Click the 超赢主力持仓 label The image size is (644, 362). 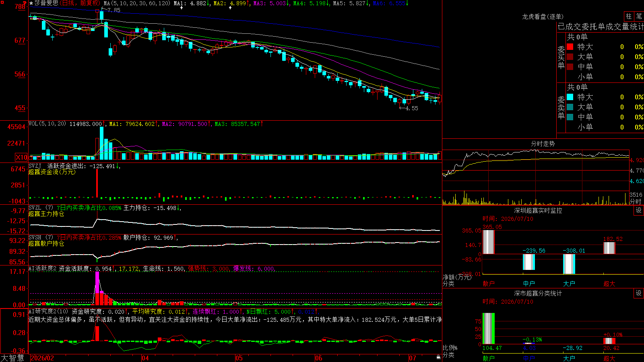pos(46,214)
